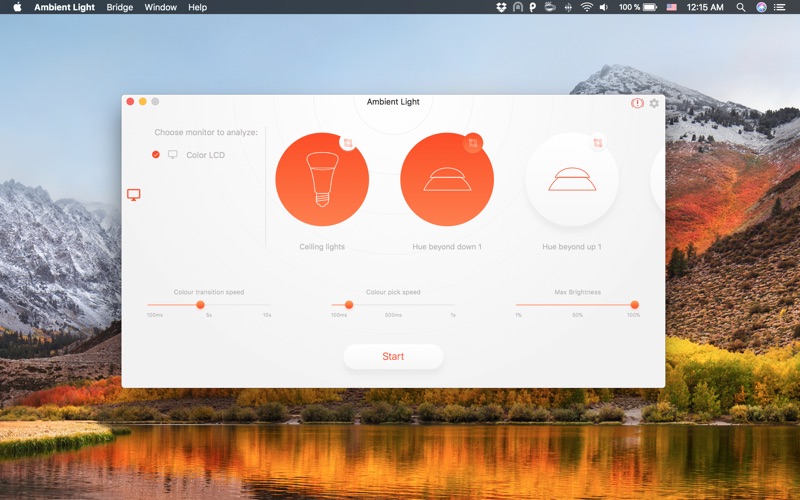The height and width of the screenshot is (500, 800).
Task: Open the alert warning icon in title bar
Action: (x=637, y=103)
